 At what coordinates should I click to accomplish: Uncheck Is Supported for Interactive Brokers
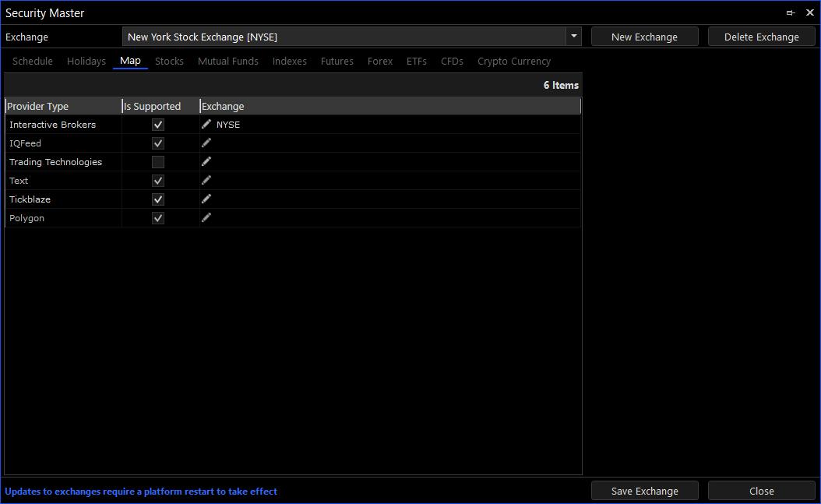coord(158,125)
